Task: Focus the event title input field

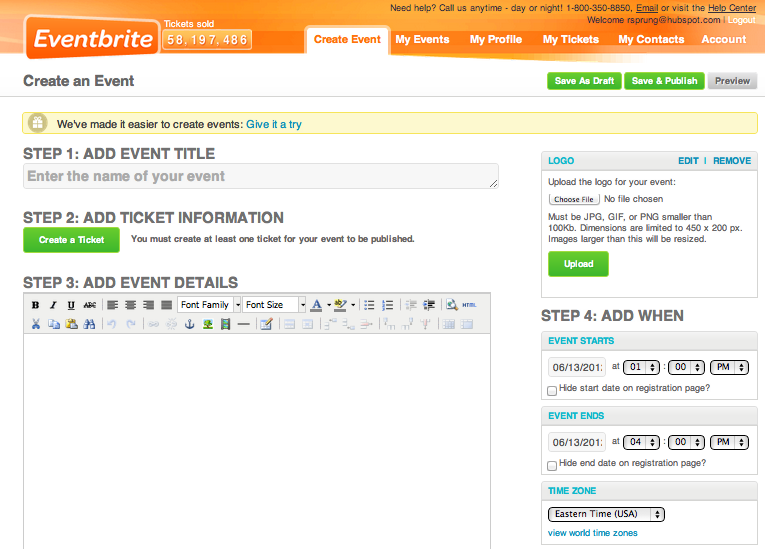Action: click(261, 176)
